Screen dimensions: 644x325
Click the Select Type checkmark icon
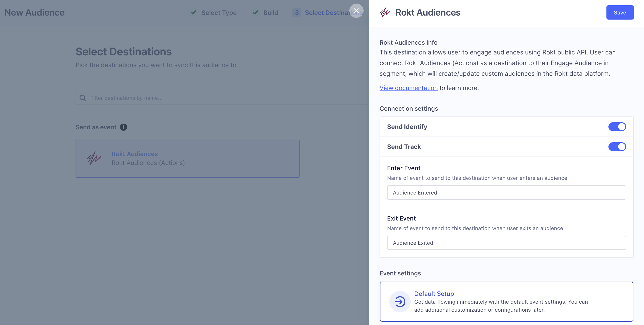[194, 12]
